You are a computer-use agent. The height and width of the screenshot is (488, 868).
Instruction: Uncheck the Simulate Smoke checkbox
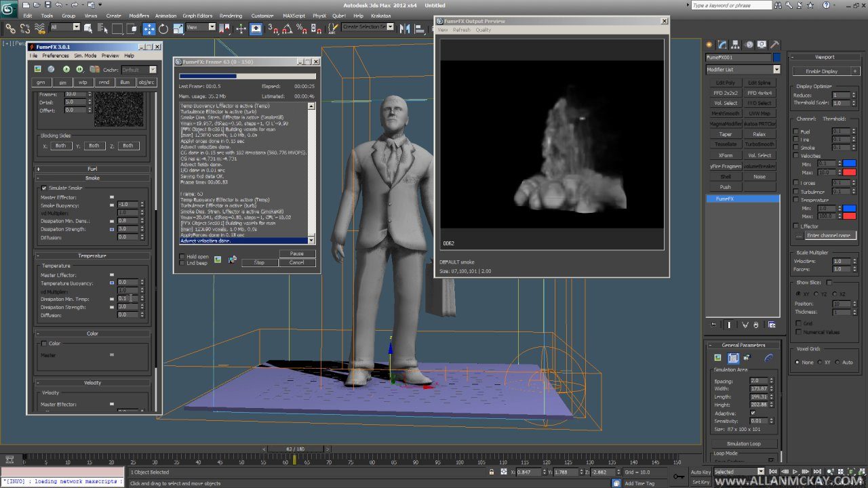45,188
